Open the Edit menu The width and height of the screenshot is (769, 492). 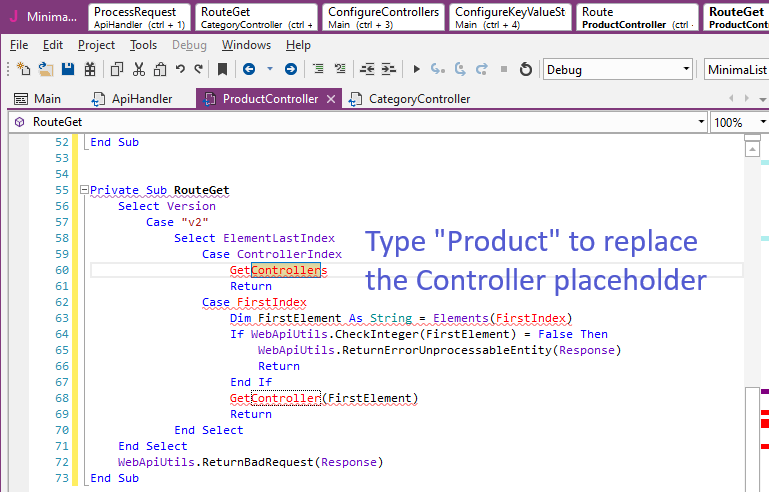53,45
